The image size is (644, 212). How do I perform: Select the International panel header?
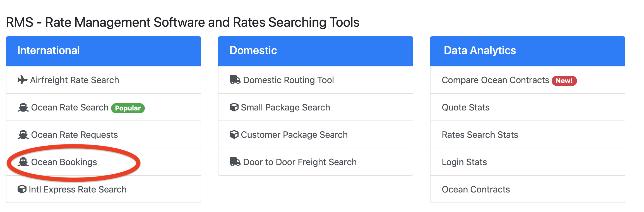pos(104,51)
